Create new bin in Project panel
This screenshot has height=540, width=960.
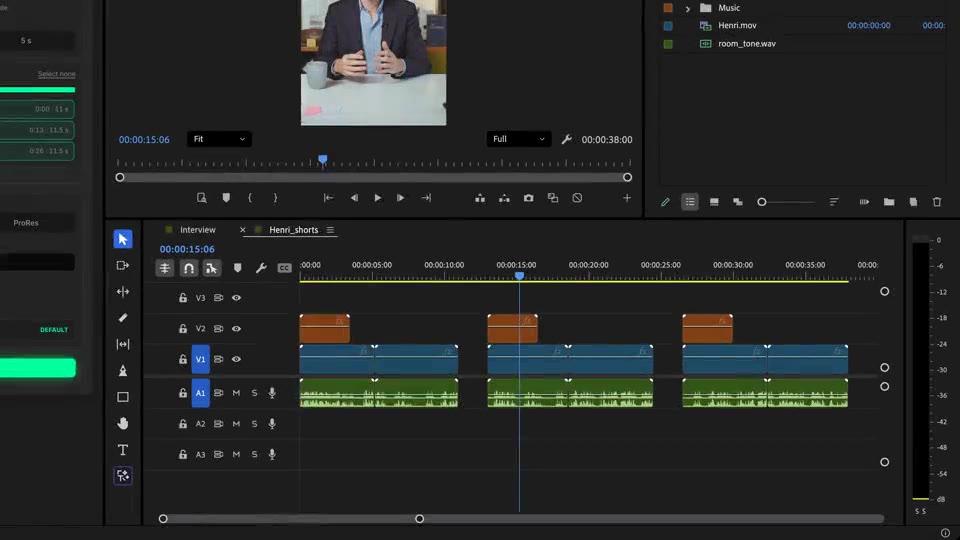(x=889, y=201)
